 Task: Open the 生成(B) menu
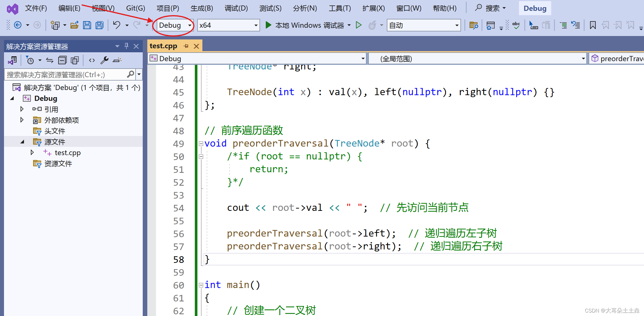(202, 8)
